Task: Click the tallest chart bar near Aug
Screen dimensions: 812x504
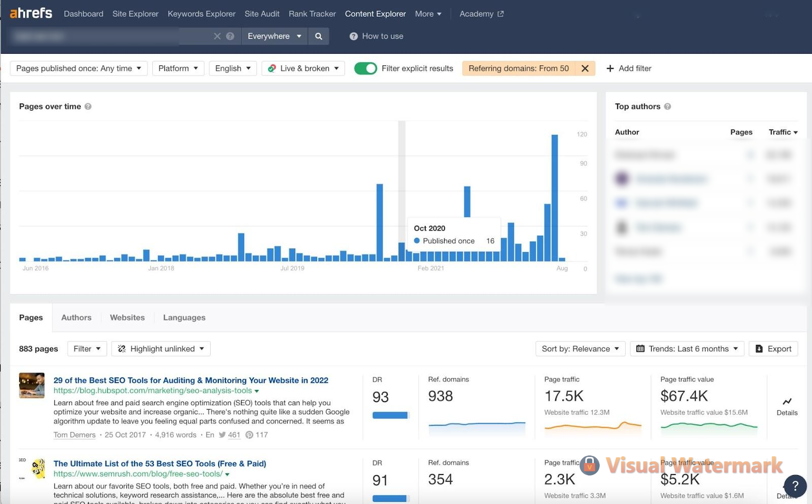Action: pyautogui.click(x=555, y=198)
